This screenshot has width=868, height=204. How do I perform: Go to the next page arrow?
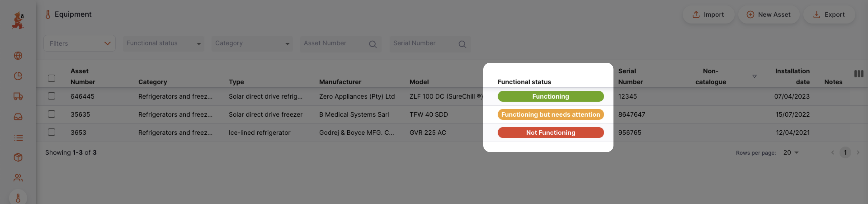point(858,153)
